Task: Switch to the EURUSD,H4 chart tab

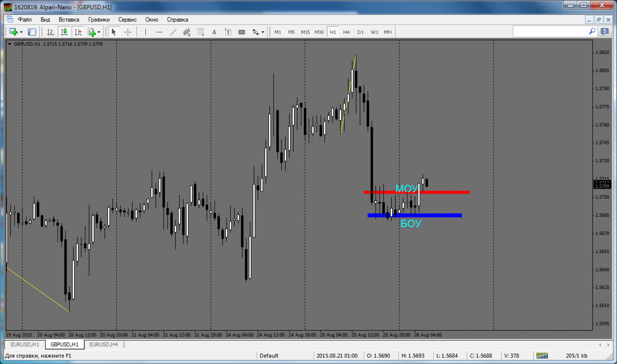Action: pyautogui.click(x=103, y=344)
